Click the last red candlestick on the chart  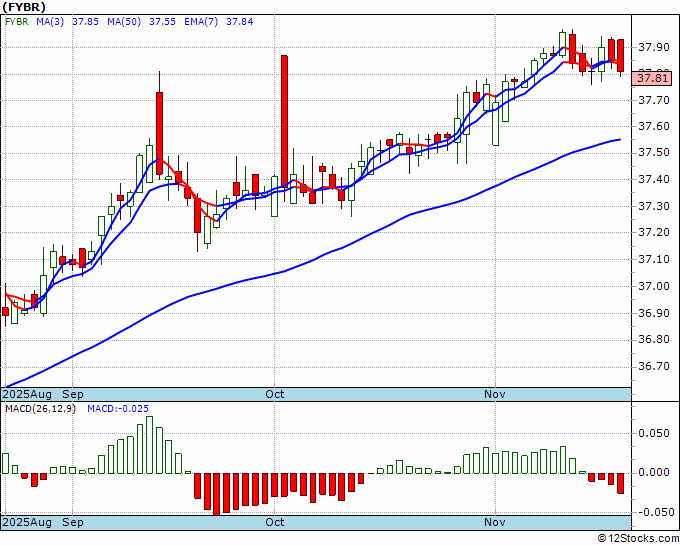click(621, 56)
